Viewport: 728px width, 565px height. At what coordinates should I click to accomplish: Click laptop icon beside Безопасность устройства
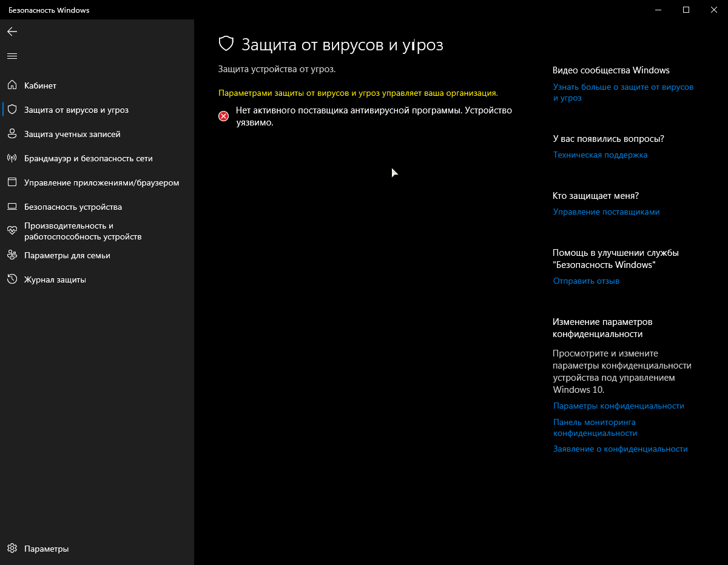pos(12,207)
